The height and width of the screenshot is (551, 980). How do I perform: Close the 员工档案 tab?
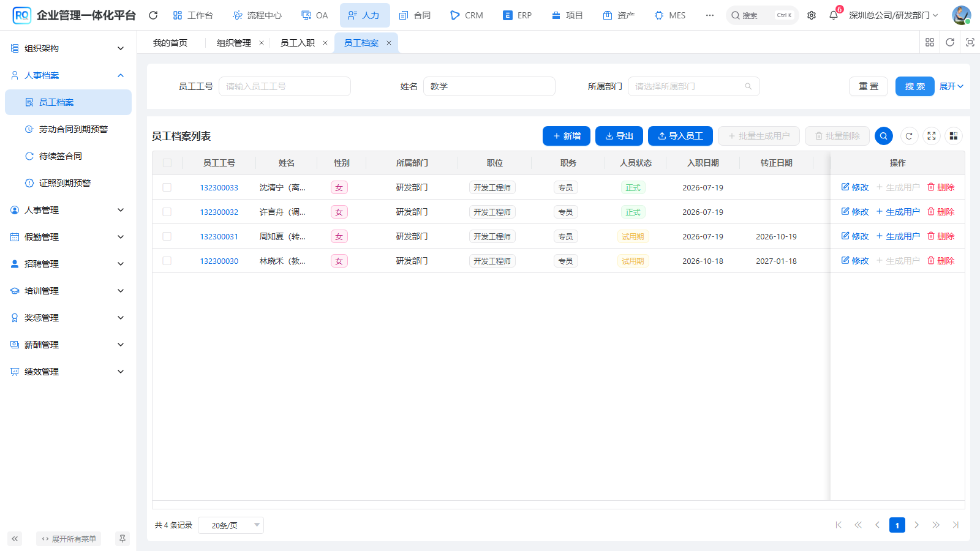point(388,43)
